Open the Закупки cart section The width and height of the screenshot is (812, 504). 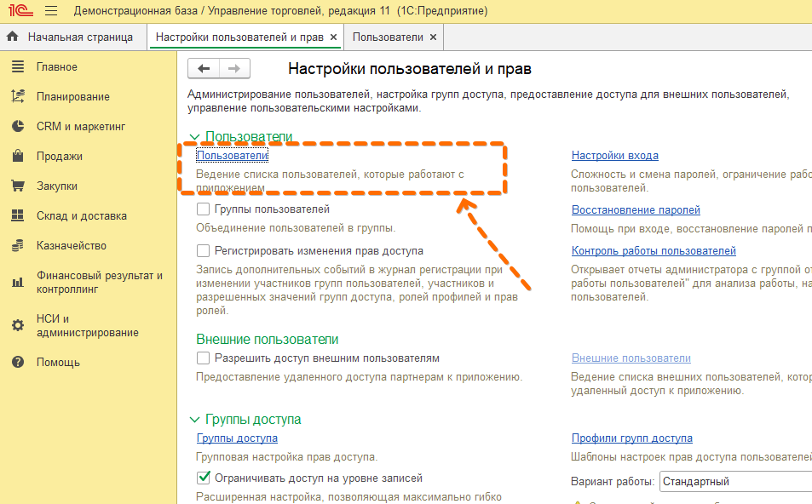click(x=56, y=186)
